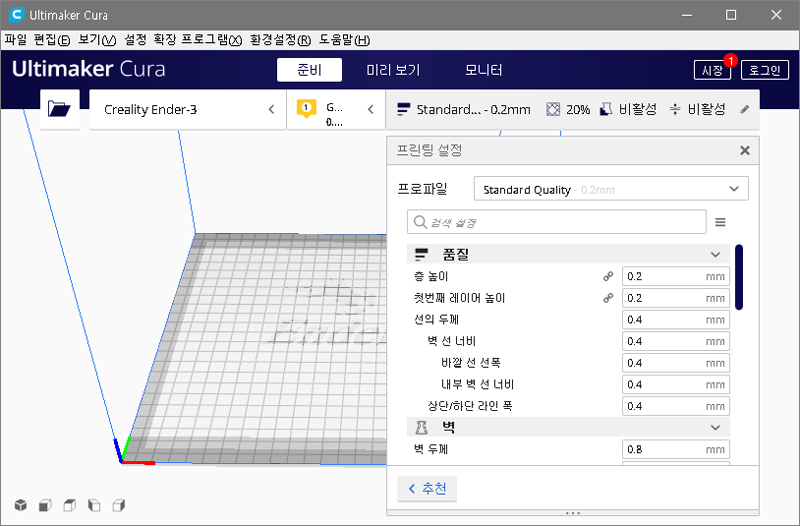Screen dimensions: 800x526
Task: Click the 추천 back button
Action: pyautogui.click(x=427, y=489)
